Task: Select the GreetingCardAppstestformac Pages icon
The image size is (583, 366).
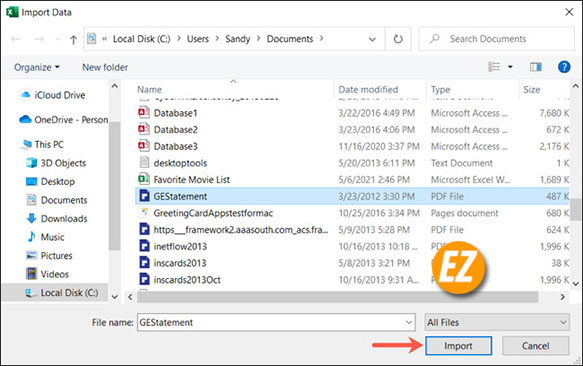Action: pyautogui.click(x=144, y=212)
